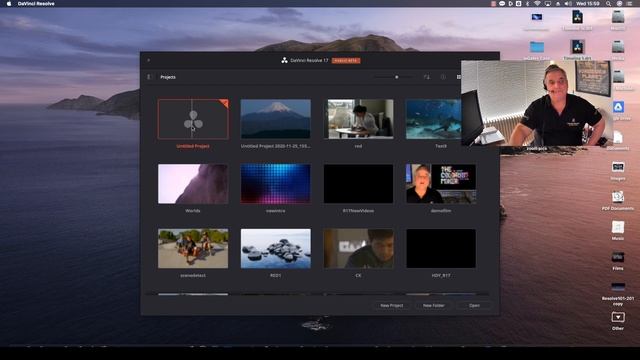The width and height of the screenshot is (640, 360).
Task: Click the info icon in Project Manager header
Action: 443,77
